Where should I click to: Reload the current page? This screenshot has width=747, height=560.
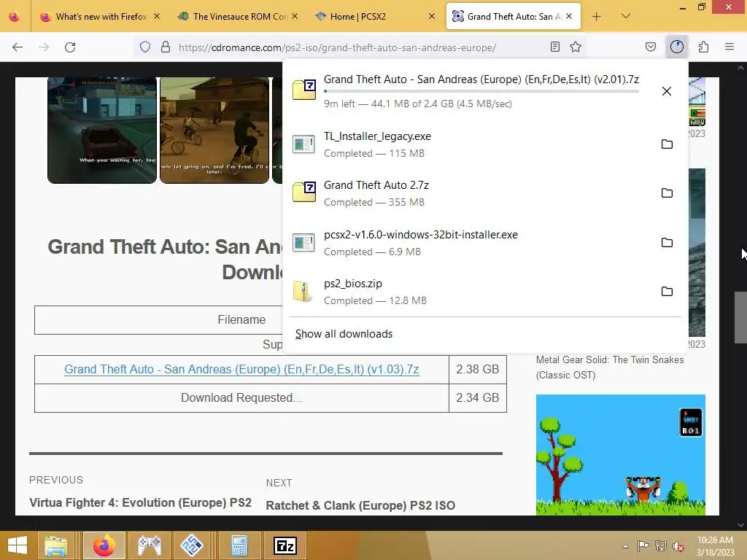coord(70,47)
